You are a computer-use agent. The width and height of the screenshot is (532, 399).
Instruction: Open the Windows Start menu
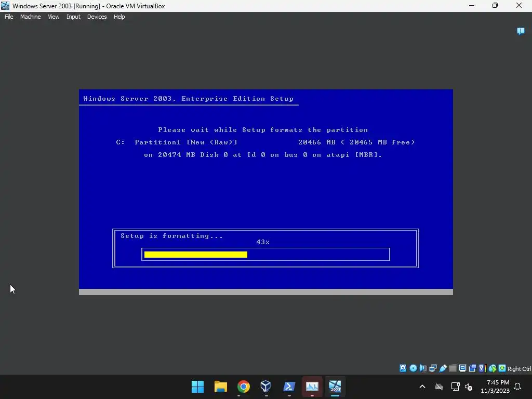[x=197, y=387]
